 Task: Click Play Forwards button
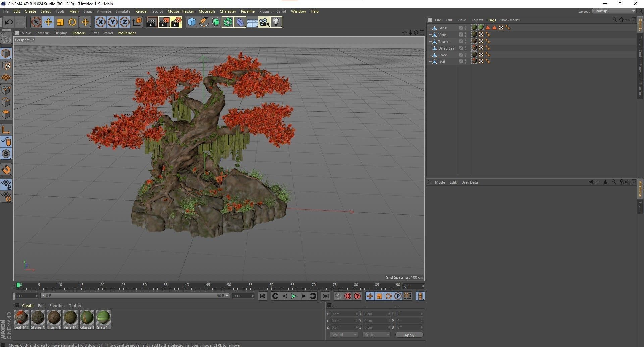tap(294, 296)
